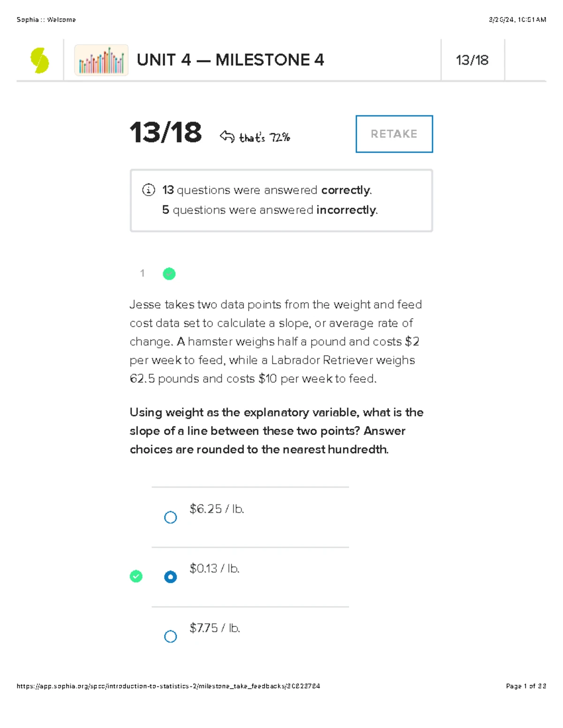Choose the $7.75 / lb. radio option
Viewport: 563px width, 728px height.
point(170,636)
